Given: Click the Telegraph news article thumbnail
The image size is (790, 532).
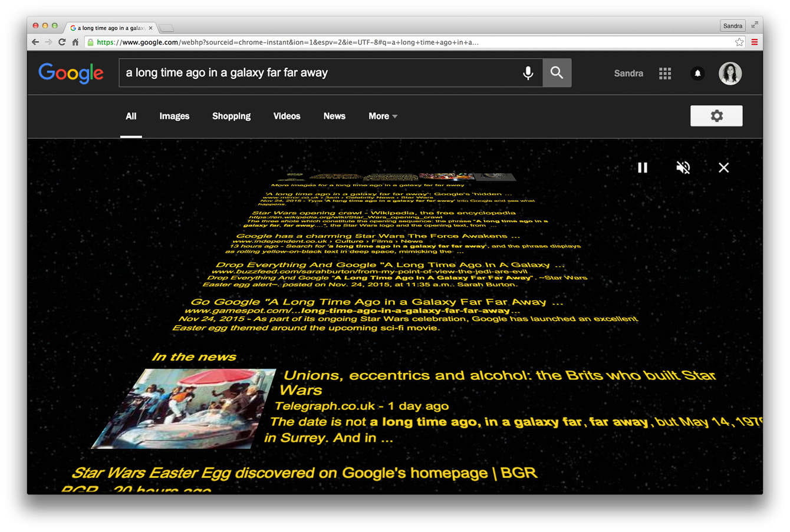Looking at the screenshot, I should click(x=183, y=408).
